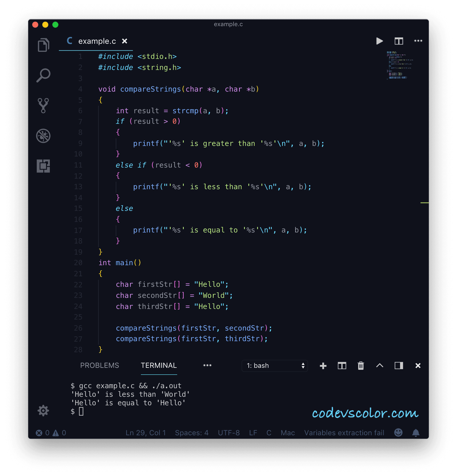Click 'Spaces: 4' indentation in status bar
457x476 pixels.
(x=192, y=433)
